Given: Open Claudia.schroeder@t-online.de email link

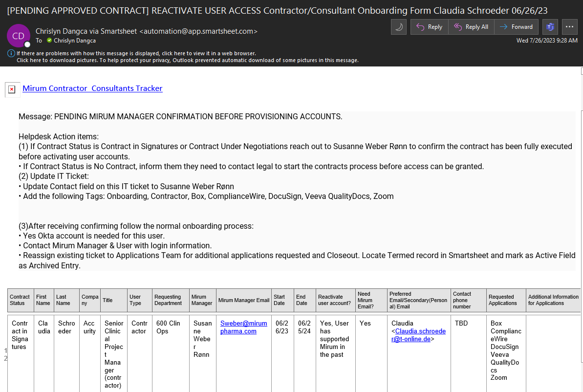Looking at the screenshot, I should click(x=418, y=335).
